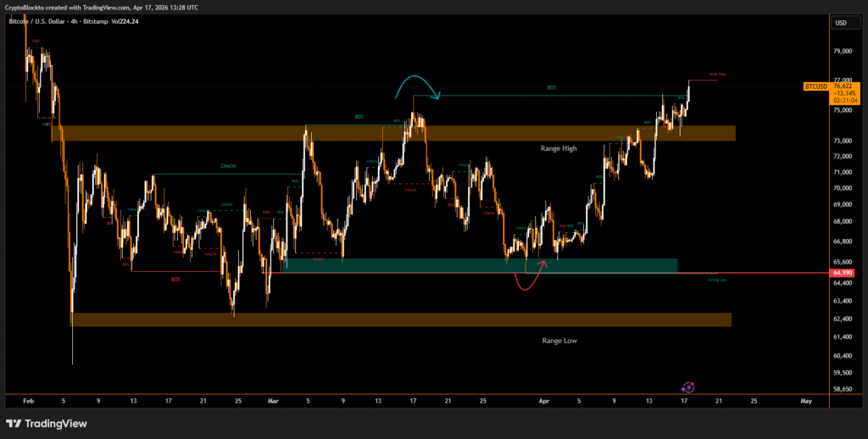Click the Bitcoin / U.S. Dollar chart title

[44, 21]
